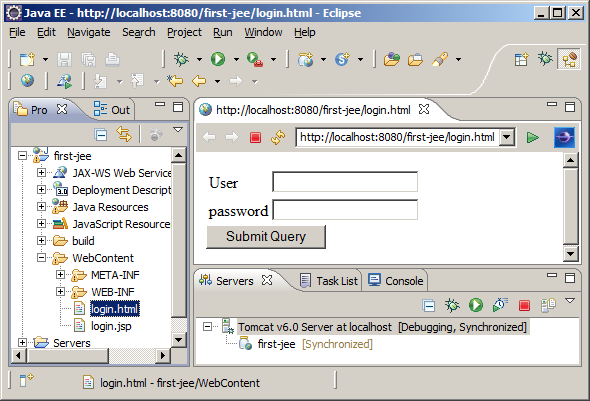The width and height of the screenshot is (590, 401).
Task: Open the Navigate menu
Action: (x=89, y=32)
